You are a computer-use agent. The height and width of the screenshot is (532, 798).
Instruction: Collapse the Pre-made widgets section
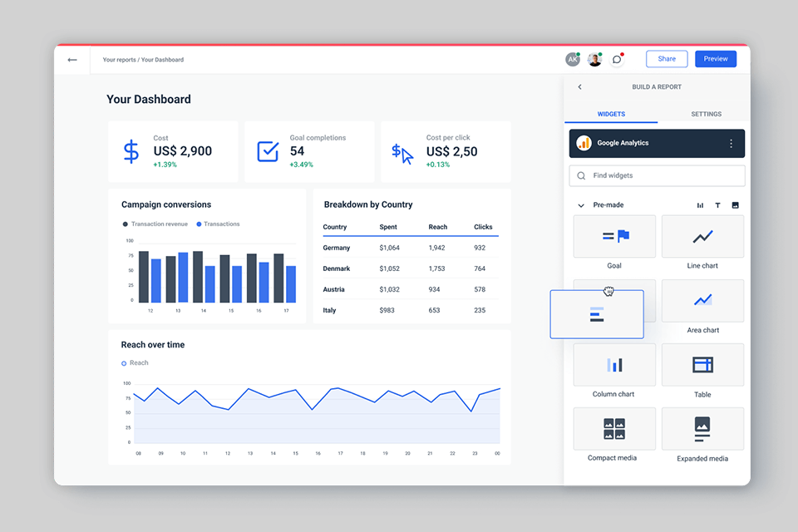coord(581,205)
